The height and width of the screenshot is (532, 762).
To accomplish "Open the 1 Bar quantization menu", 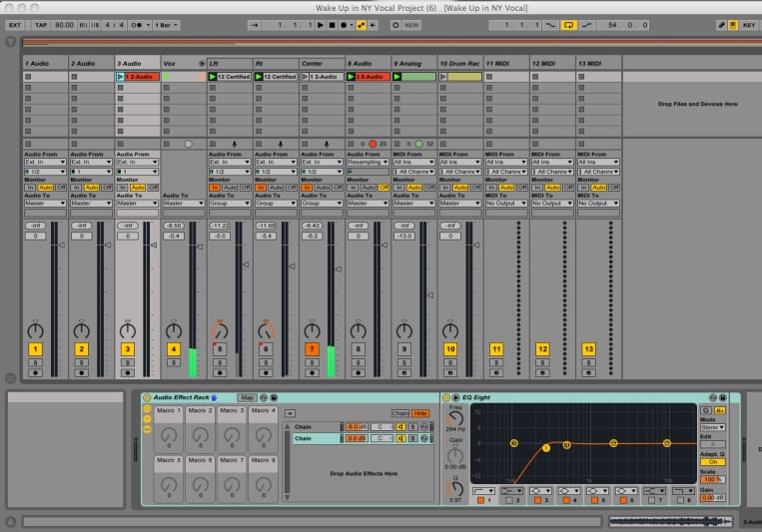I will tap(167, 25).
